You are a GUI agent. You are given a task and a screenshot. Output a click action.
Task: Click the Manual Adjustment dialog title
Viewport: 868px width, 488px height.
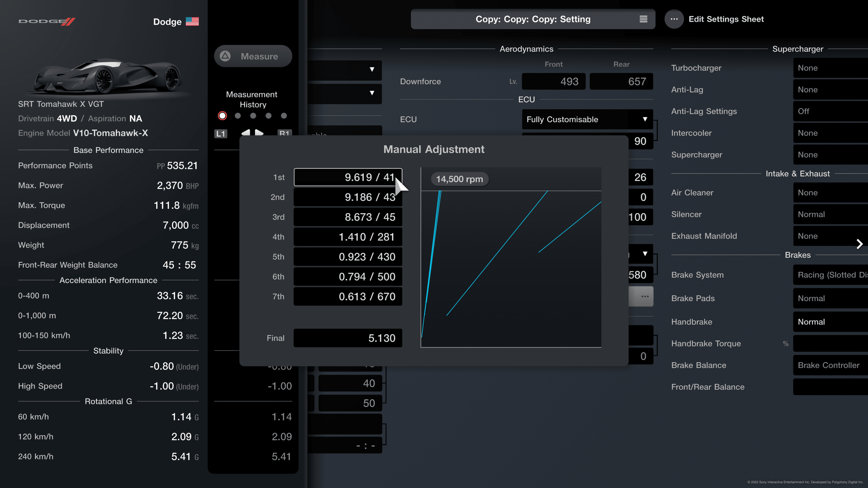pos(434,149)
